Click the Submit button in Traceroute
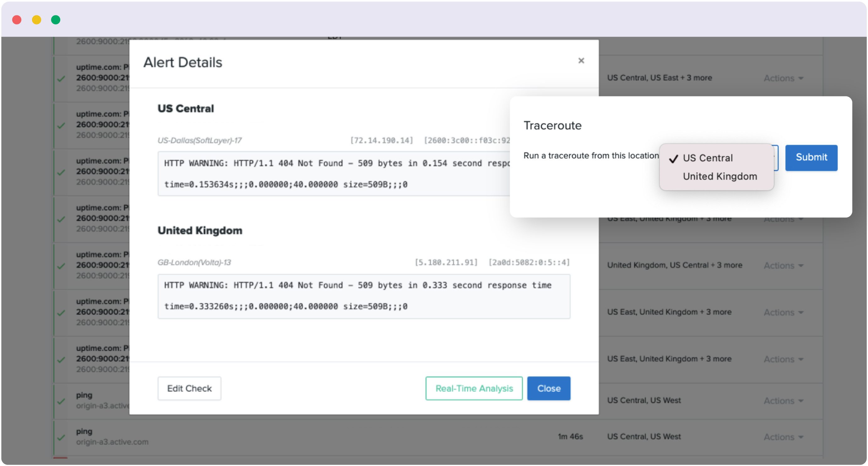 tap(811, 157)
